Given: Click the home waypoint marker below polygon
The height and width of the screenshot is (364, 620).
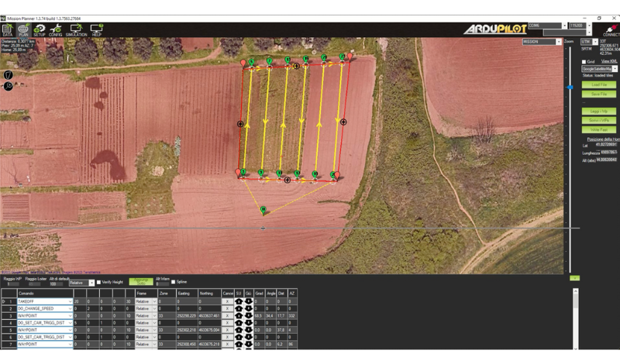Looking at the screenshot, I should coord(263,210).
